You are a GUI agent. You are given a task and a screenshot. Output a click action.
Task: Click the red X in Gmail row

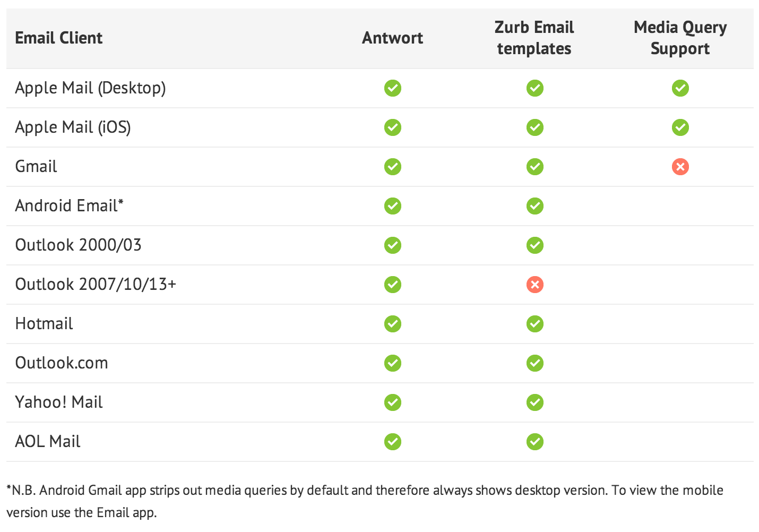point(680,167)
